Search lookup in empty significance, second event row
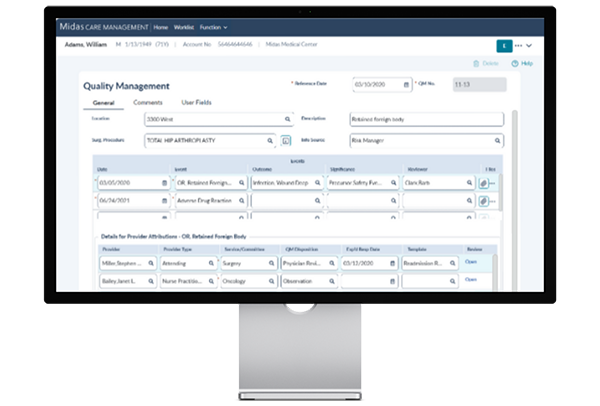This screenshot has height=406, width=600. click(393, 201)
